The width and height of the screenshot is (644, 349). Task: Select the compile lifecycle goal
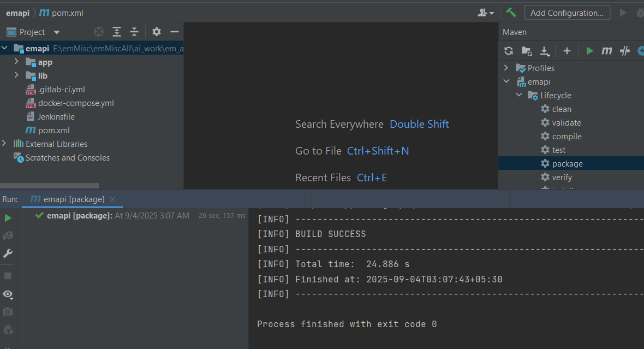[x=562, y=136]
